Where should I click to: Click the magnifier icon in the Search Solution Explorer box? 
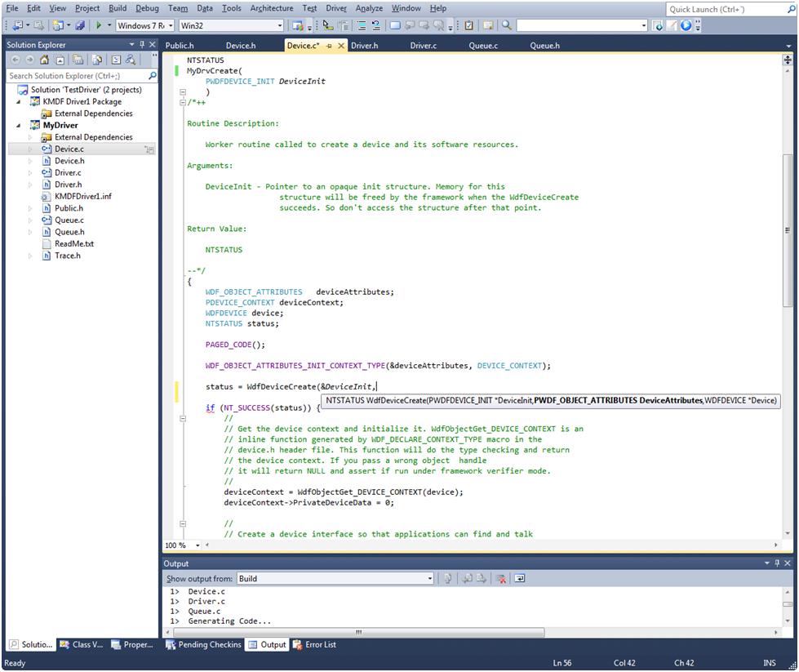(x=153, y=76)
